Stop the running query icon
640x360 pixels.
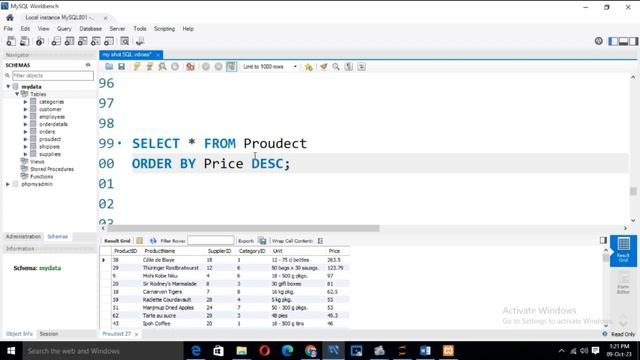click(x=175, y=67)
